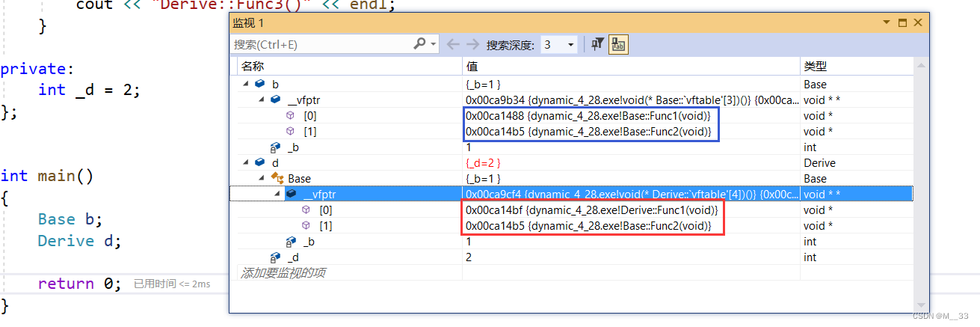
Task: Click the int _d = 2; code line
Action: (x=89, y=90)
